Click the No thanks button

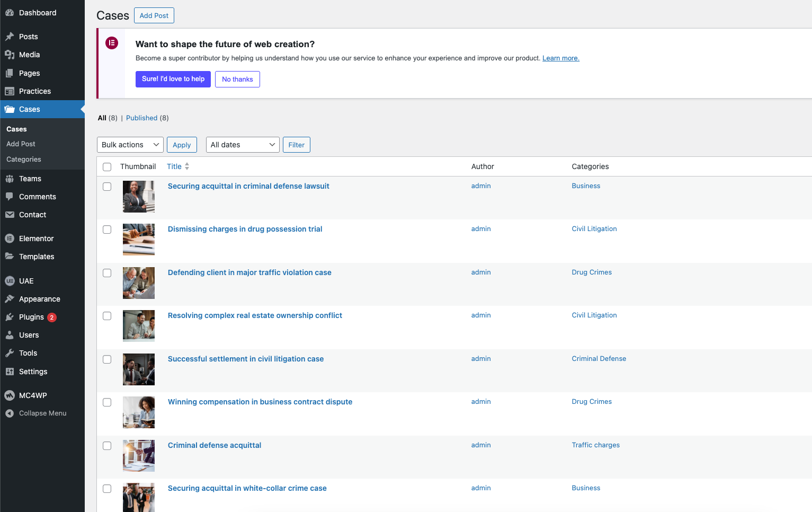pos(237,79)
